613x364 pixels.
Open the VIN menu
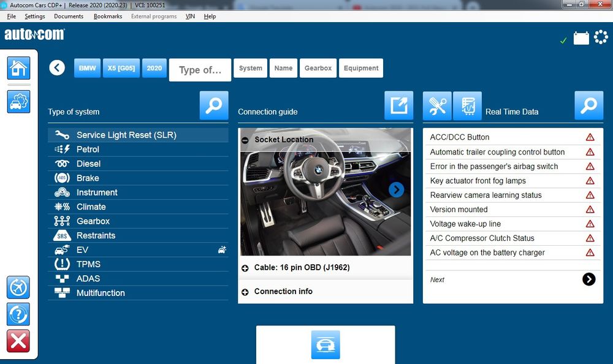[x=190, y=17]
